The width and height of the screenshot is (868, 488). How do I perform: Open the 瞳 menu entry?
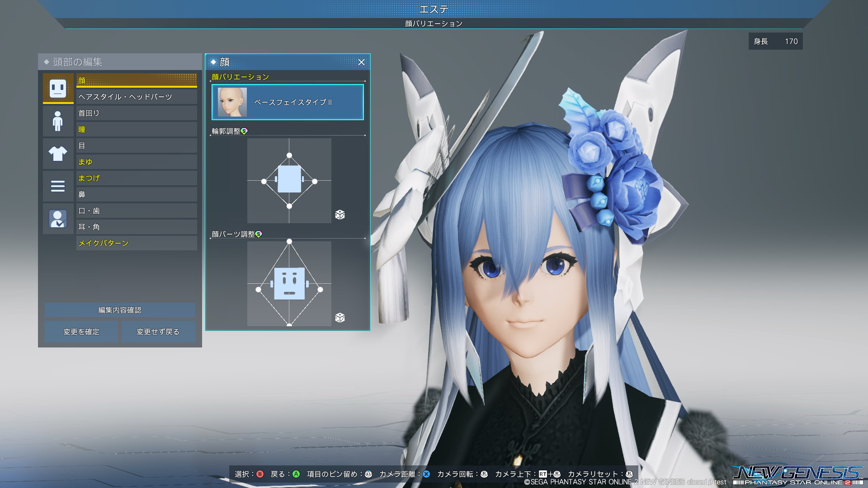[x=137, y=129]
